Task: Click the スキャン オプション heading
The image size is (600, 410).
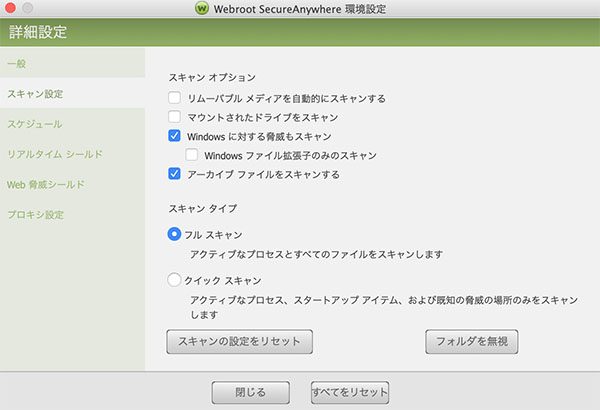Action: (x=212, y=77)
